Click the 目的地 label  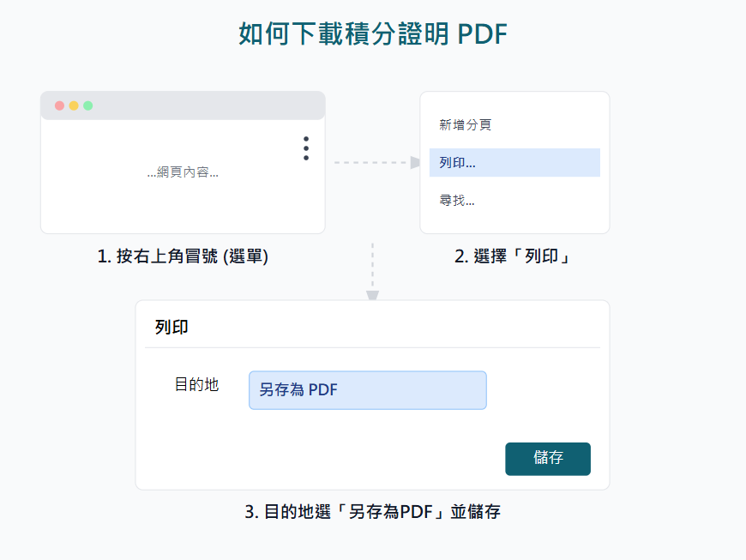point(196,385)
